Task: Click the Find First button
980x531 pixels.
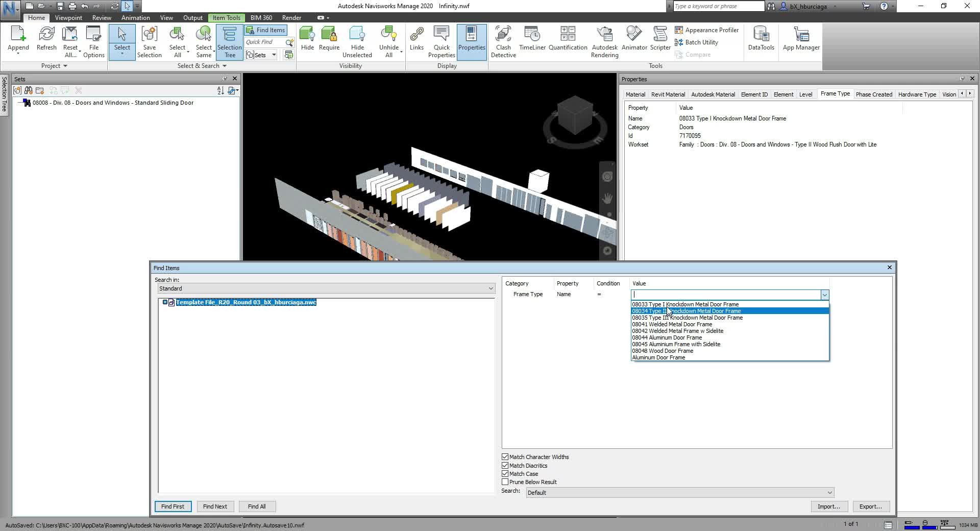Action: 173,506
